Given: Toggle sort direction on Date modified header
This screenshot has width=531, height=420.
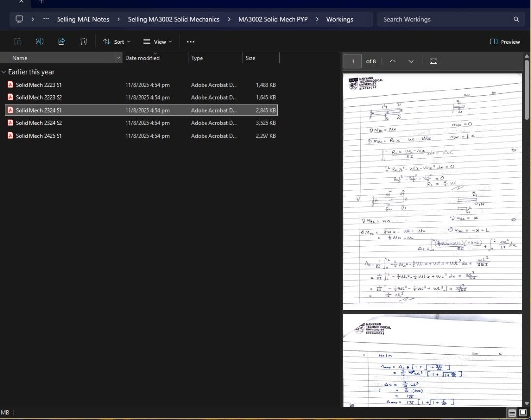Looking at the screenshot, I should point(143,58).
